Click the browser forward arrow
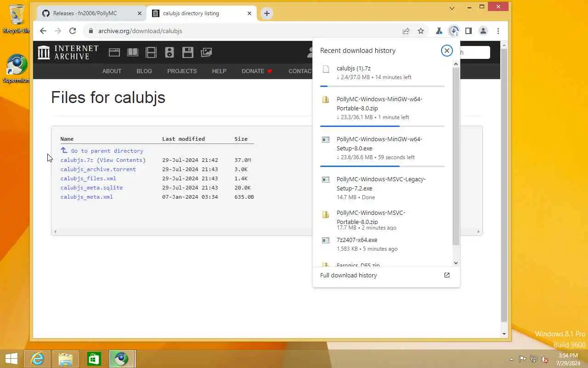588x368 pixels. pos(57,31)
